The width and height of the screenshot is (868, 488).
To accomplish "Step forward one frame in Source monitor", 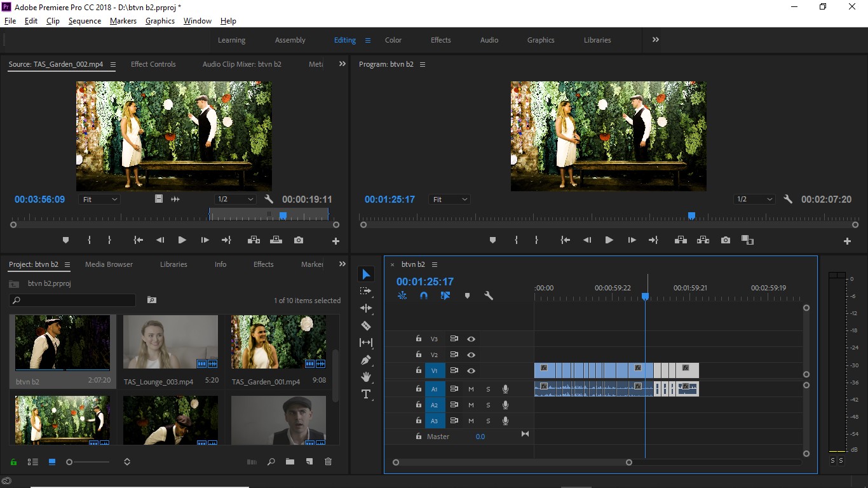I will 205,240.
